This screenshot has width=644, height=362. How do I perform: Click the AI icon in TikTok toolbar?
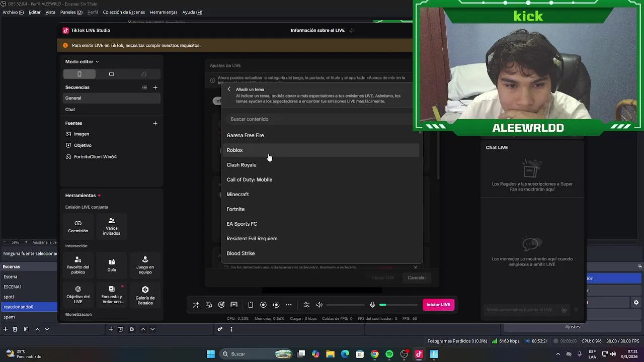pyautogui.click(x=221, y=305)
